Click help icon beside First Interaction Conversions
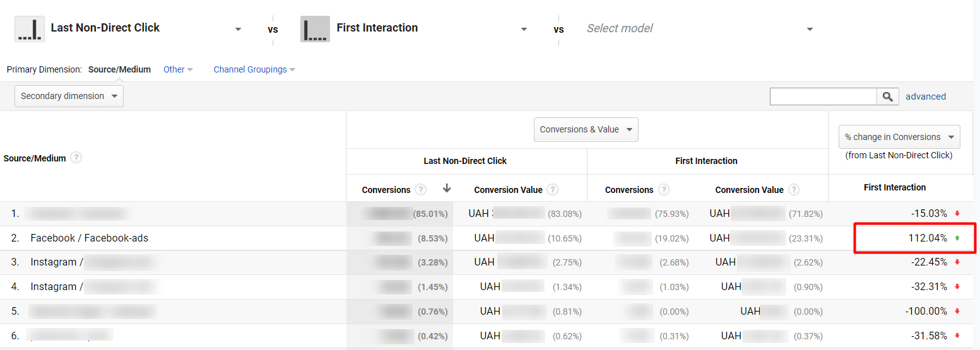The image size is (980, 350). [x=664, y=190]
